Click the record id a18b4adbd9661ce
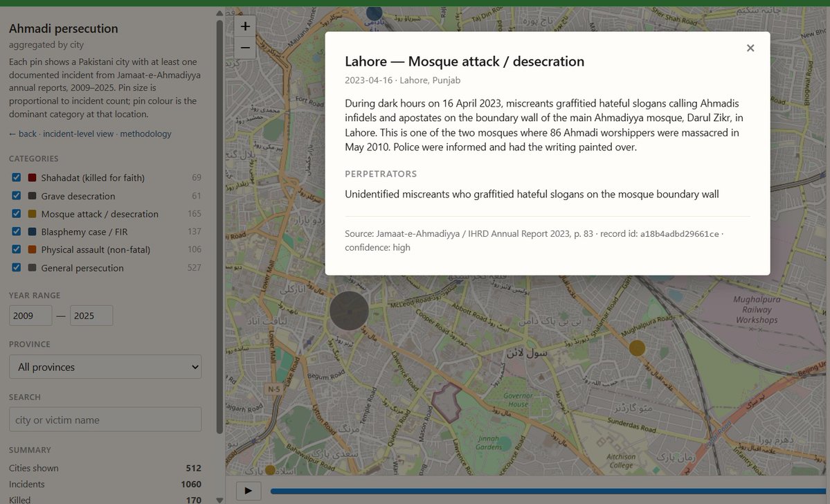Screen dimensions: 830x504 coord(679,234)
